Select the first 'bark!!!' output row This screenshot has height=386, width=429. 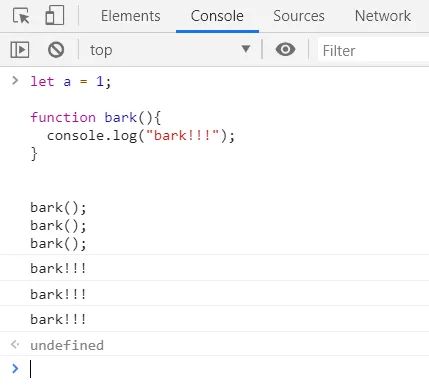click(x=214, y=268)
